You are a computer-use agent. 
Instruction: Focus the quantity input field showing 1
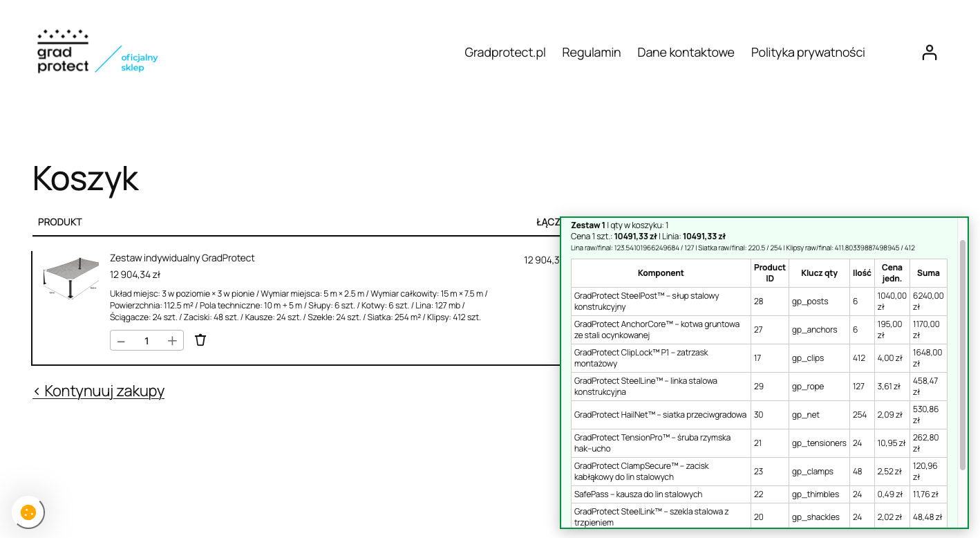pos(147,341)
